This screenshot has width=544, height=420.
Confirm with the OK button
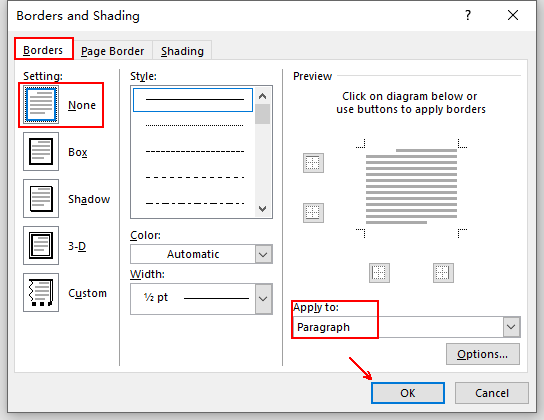point(408,393)
